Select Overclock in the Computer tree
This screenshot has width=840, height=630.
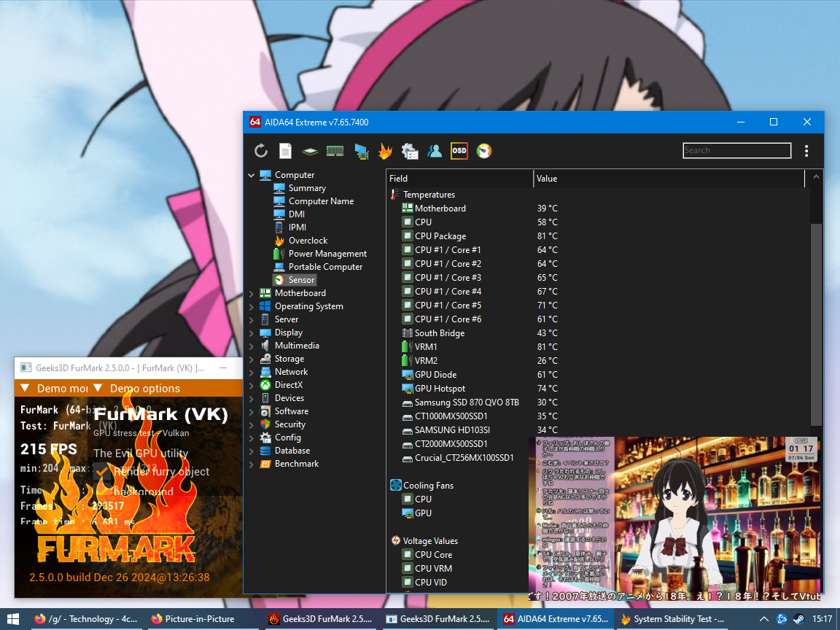[x=308, y=241]
